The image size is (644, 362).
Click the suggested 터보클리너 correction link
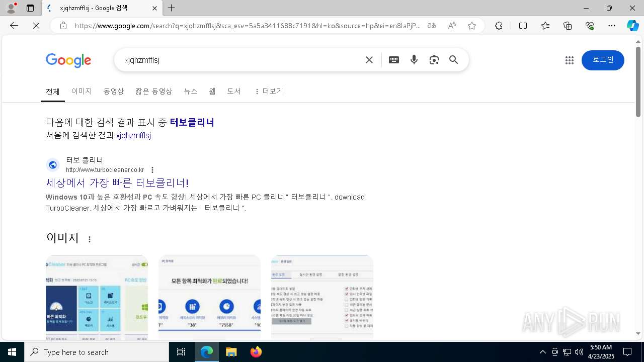click(192, 122)
